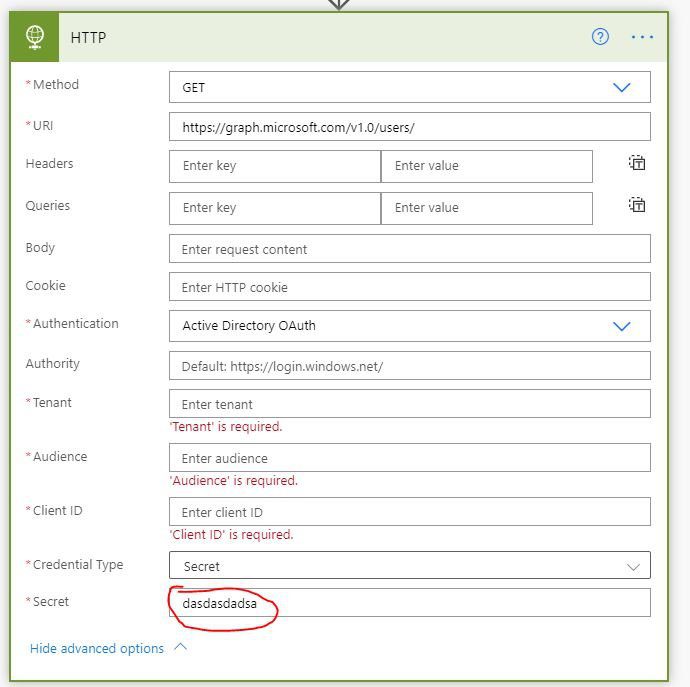Collapse advanced options using chevron up icon
Screen dimensions: 690x687
coord(180,647)
